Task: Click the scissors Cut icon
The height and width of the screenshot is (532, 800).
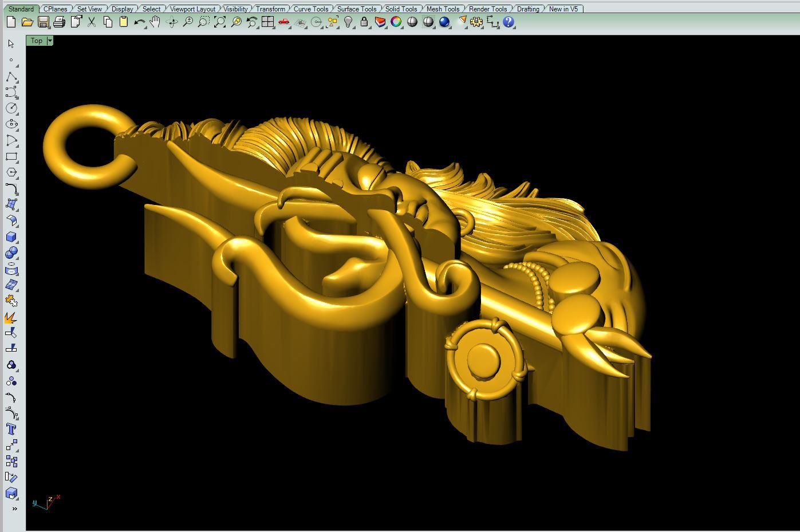Action: (x=92, y=22)
